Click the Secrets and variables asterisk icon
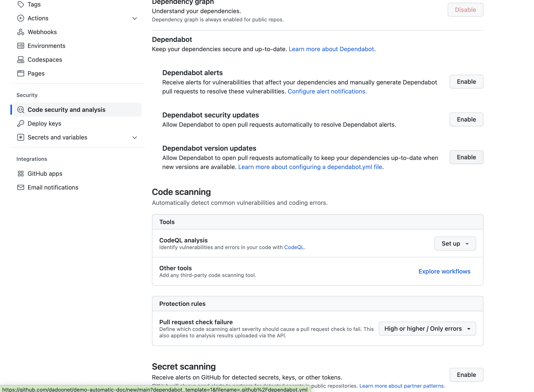The height and width of the screenshot is (392, 534). pyautogui.click(x=21, y=137)
